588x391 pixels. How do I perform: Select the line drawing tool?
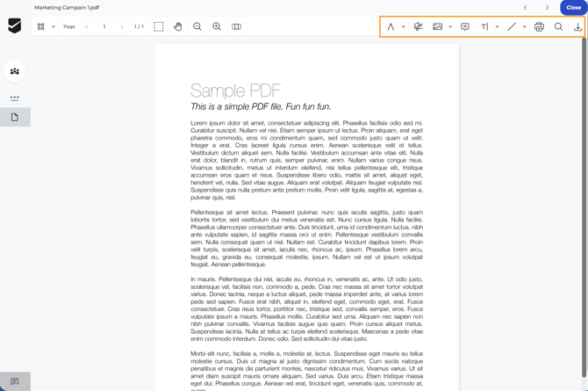tap(512, 27)
